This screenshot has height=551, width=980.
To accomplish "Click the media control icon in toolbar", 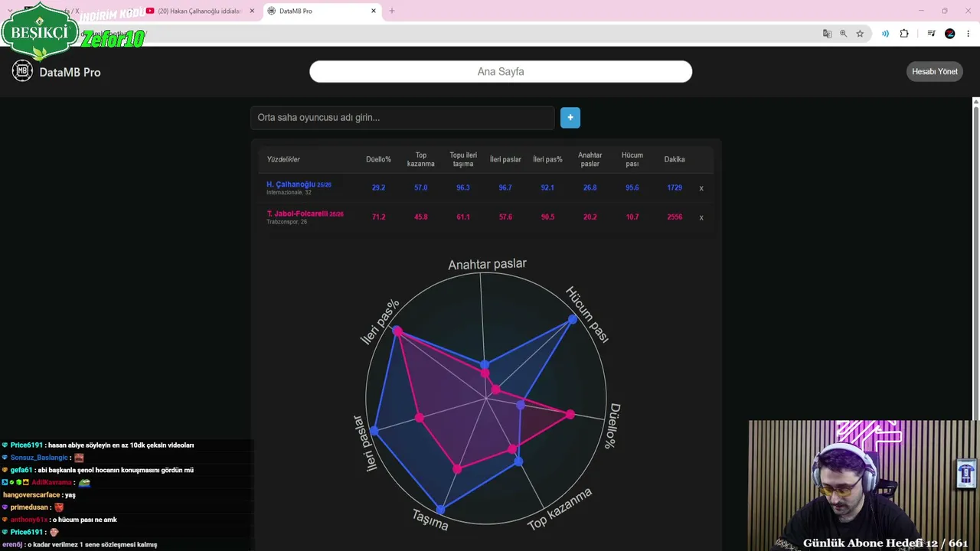I will (x=931, y=34).
